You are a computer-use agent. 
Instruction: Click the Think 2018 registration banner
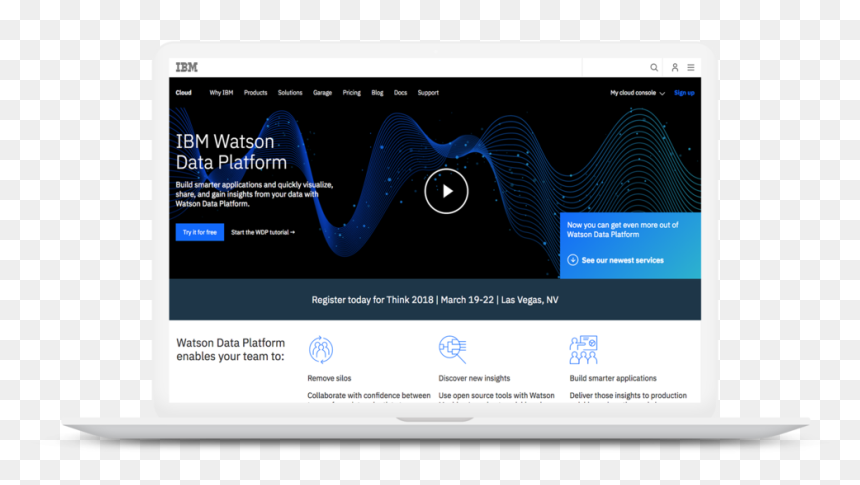point(435,300)
